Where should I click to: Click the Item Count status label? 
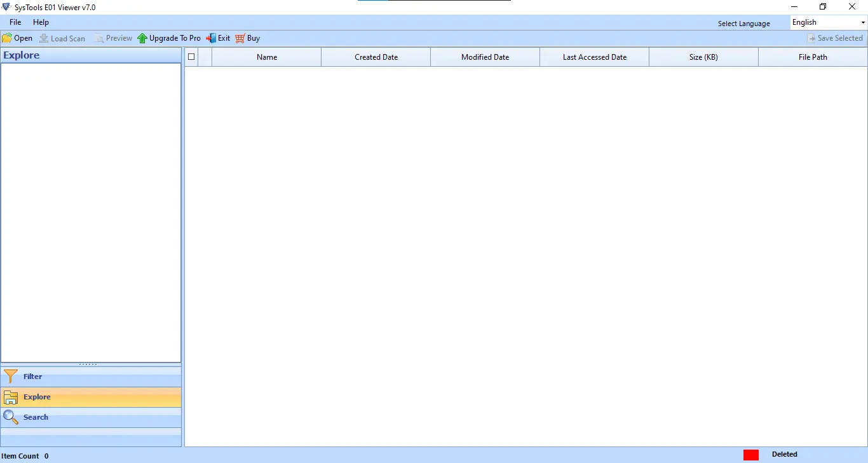tap(19, 455)
